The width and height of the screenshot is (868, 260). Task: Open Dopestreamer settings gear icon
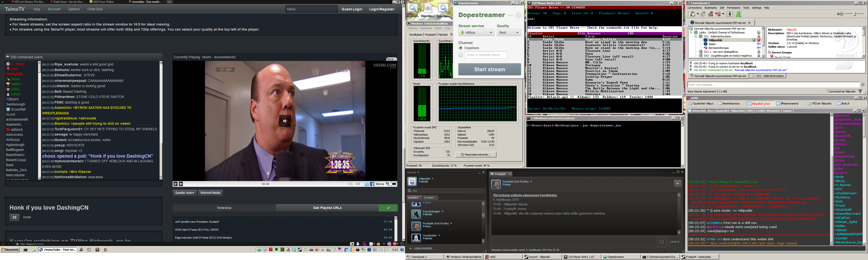[x=518, y=15]
